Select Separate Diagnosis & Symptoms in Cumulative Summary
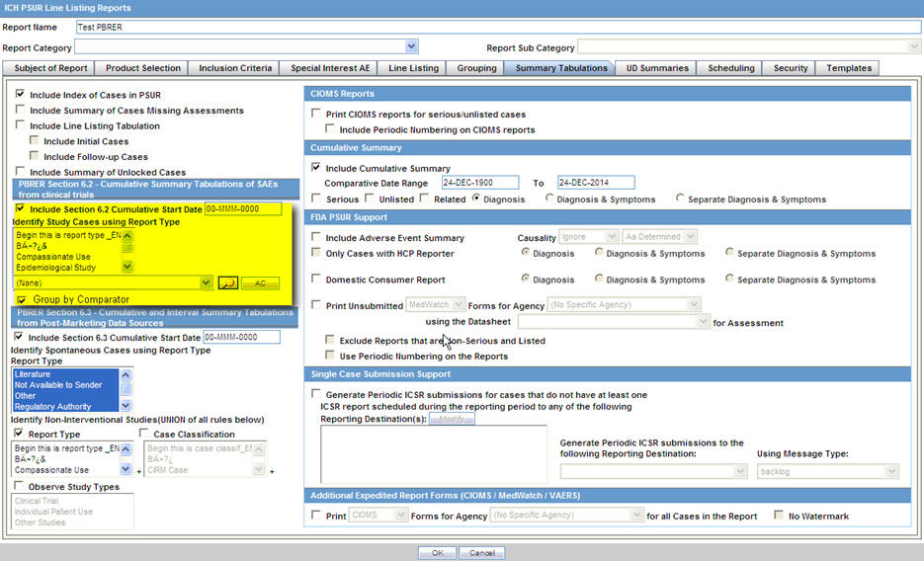The image size is (924, 561). [x=680, y=199]
